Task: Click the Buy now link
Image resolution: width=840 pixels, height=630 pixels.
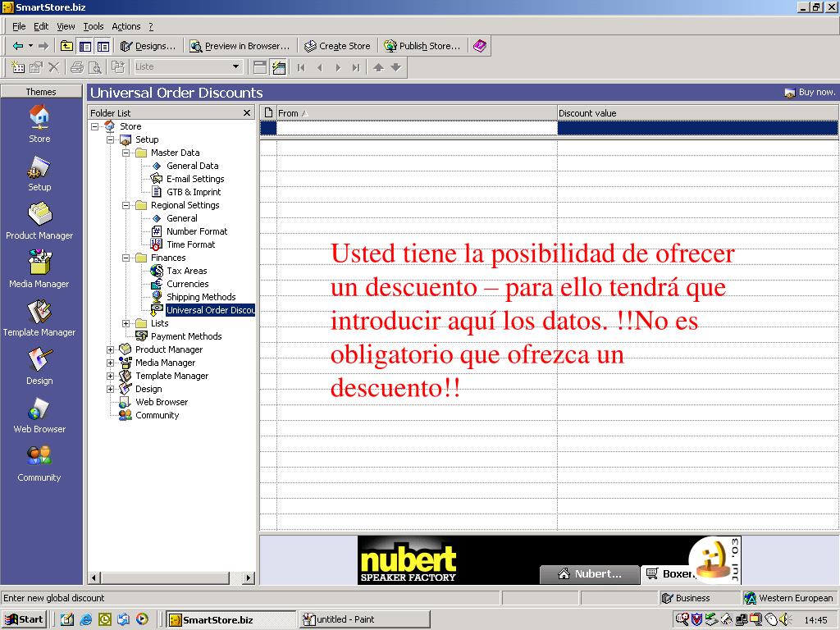Action: tap(810, 92)
